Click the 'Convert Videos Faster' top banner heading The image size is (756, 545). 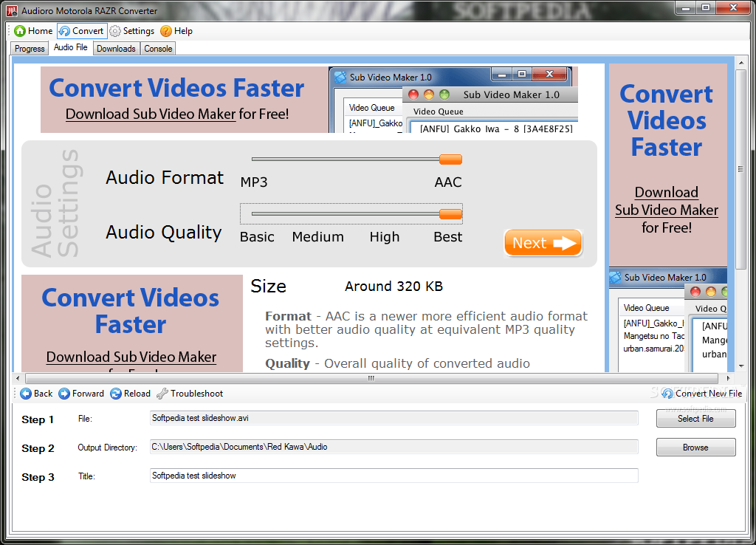point(176,89)
